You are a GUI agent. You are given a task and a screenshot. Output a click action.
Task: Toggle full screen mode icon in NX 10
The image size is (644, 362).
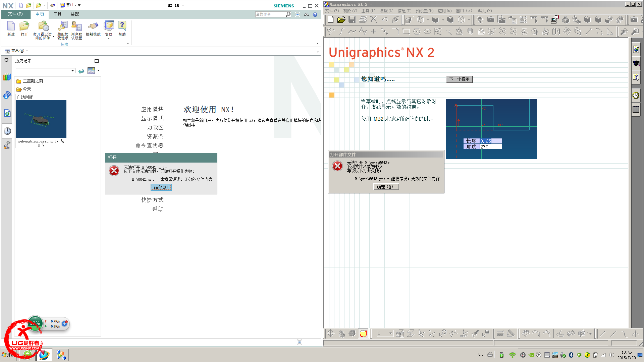[298, 14]
